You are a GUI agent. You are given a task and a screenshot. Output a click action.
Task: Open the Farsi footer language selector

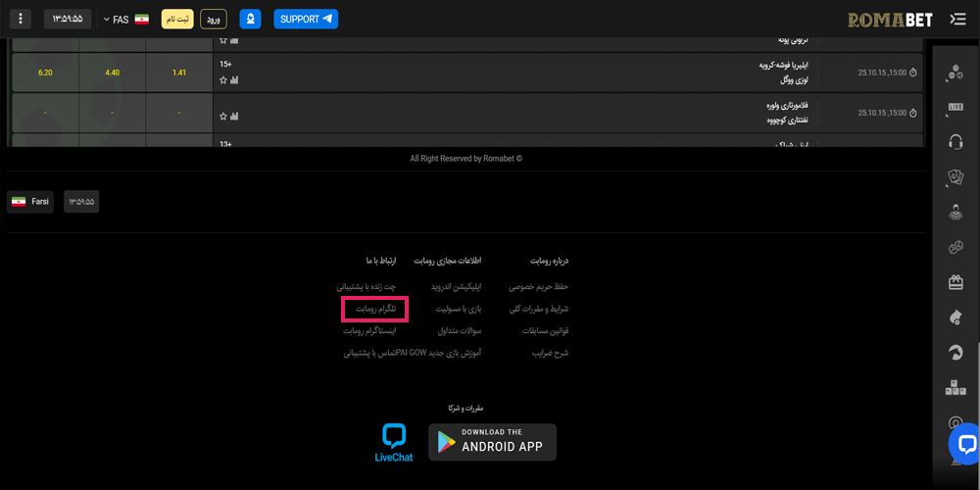[30, 202]
